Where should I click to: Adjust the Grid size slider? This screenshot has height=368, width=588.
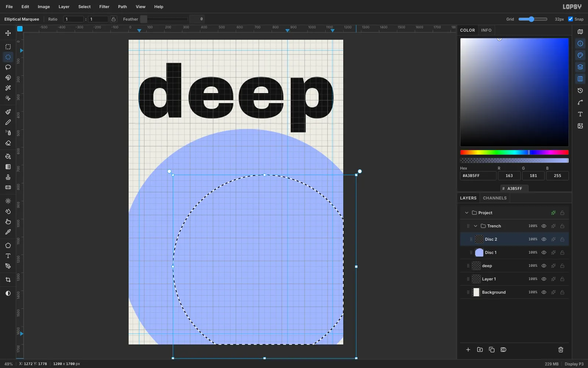tap(533, 19)
